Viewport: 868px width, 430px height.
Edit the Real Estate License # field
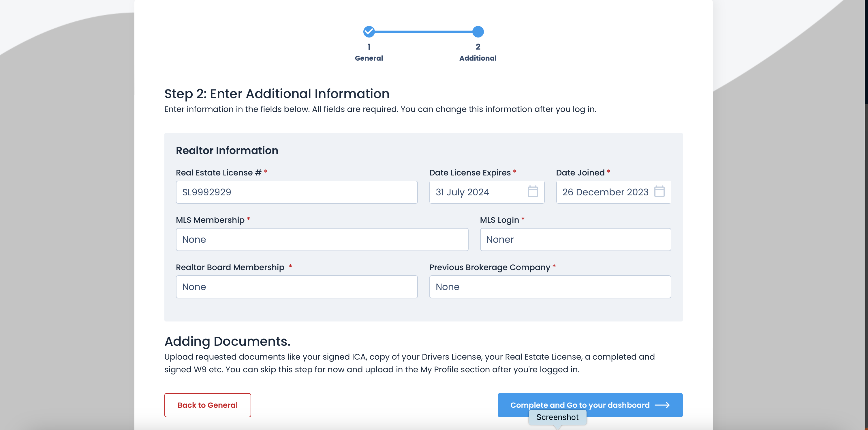tap(296, 192)
